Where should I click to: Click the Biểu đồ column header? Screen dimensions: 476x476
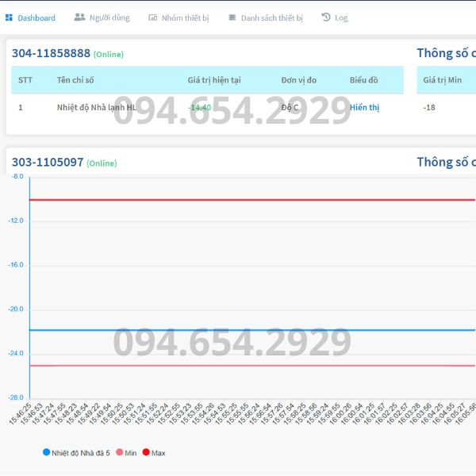(364, 80)
